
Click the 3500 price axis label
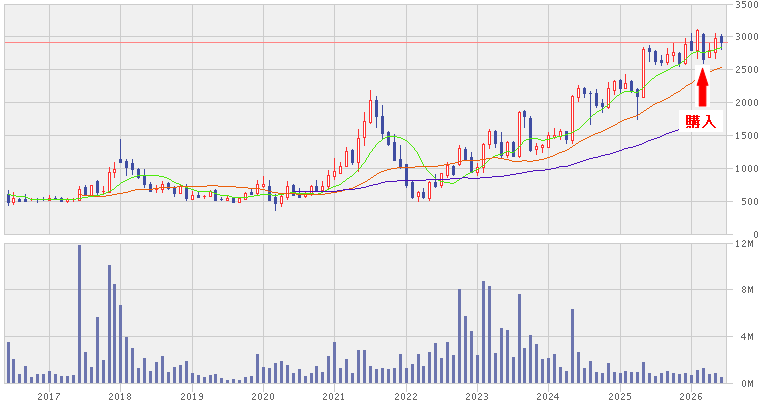pos(746,5)
